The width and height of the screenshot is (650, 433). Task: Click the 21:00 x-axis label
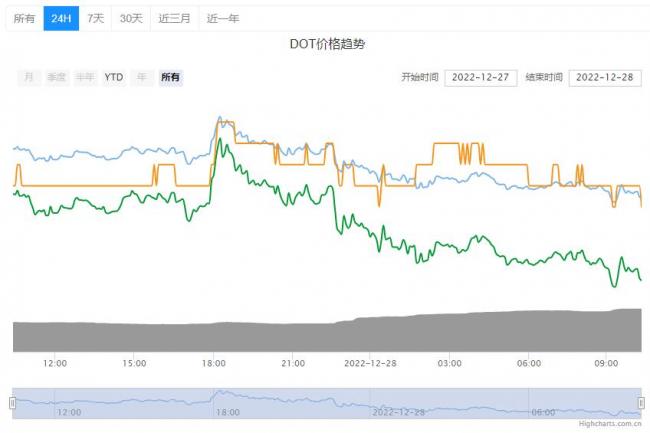[293, 363]
